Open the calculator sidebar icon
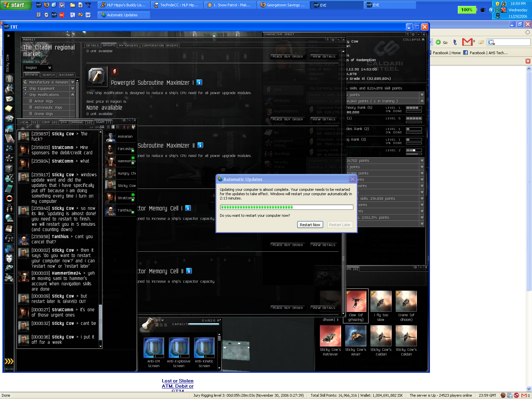 tap(9, 189)
